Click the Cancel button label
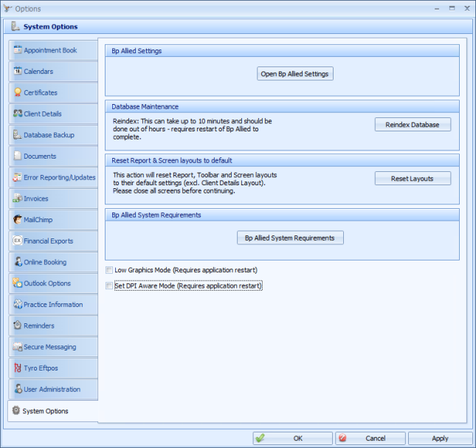Image resolution: width=476 pixels, height=448 pixels. click(376, 438)
